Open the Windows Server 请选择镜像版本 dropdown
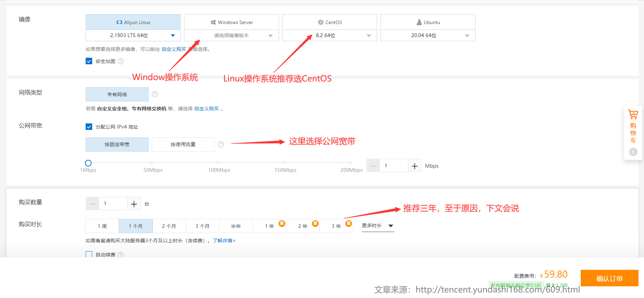Viewport: 644px width, 298px height. tap(232, 35)
